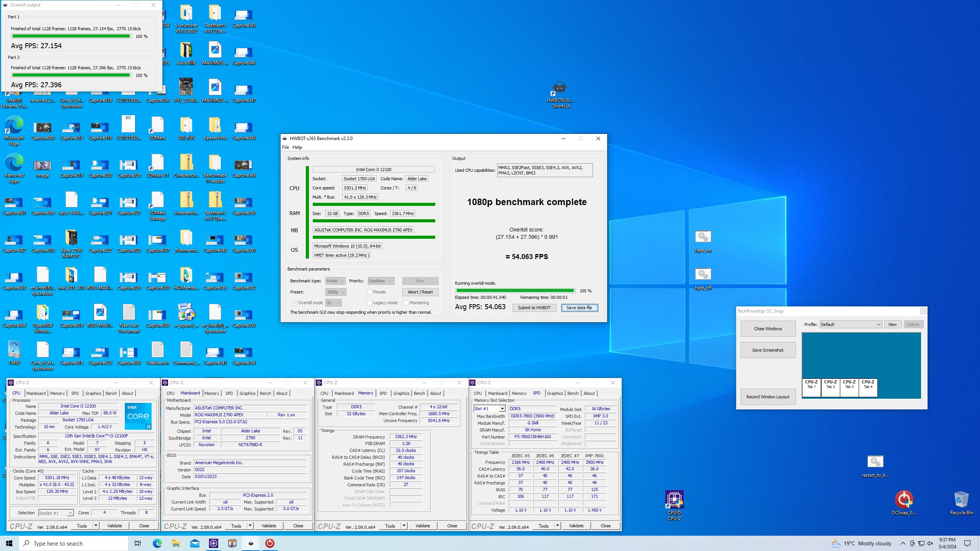Click Save Screenshot in OC Snap
Screen dimensions: 980x551
click(x=768, y=350)
